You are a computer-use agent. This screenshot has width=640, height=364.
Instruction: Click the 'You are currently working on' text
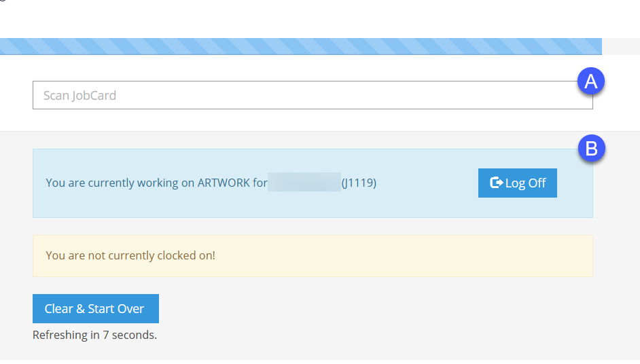tap(120, 183)
